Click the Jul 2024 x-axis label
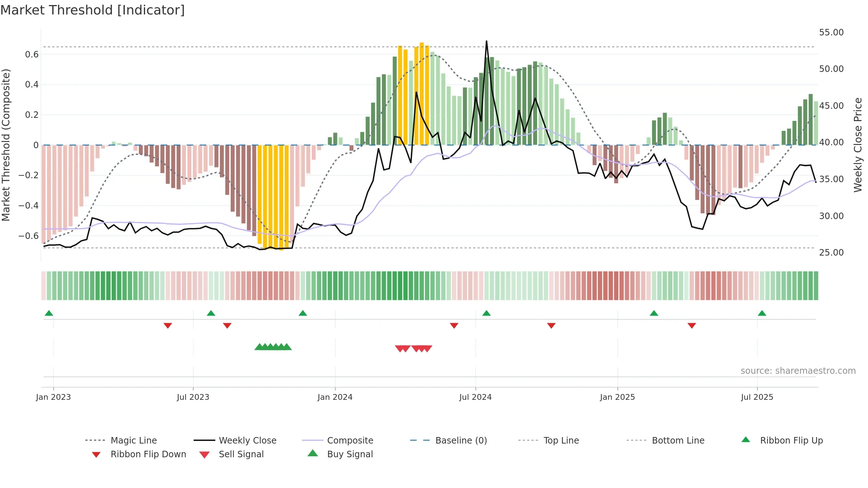 point(476,397)
